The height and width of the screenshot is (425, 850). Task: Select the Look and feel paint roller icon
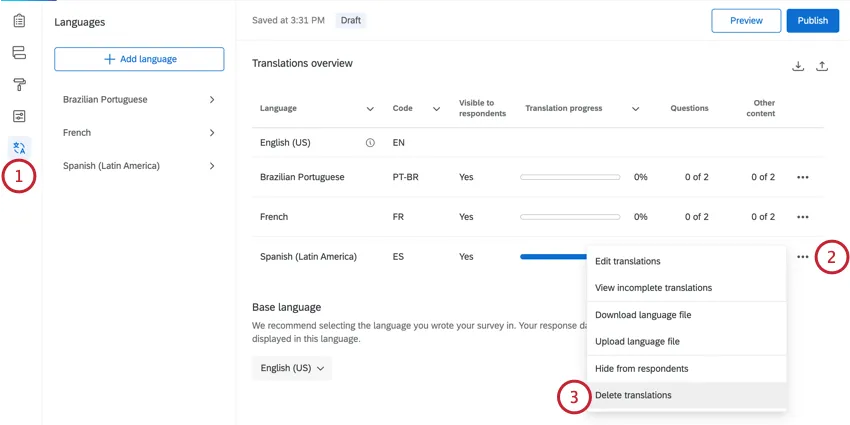click(19, 85)
